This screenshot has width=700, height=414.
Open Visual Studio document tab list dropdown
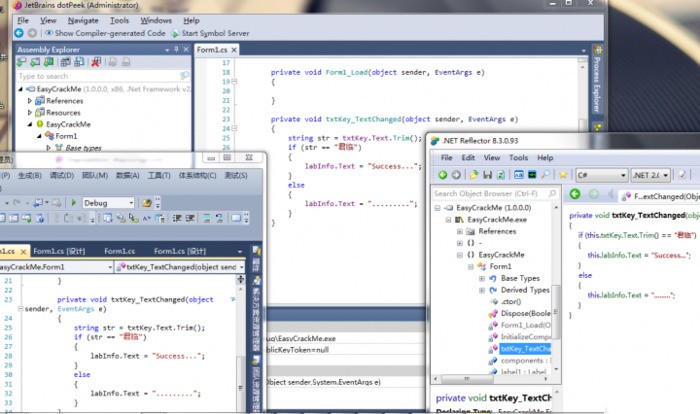[240, 251]
